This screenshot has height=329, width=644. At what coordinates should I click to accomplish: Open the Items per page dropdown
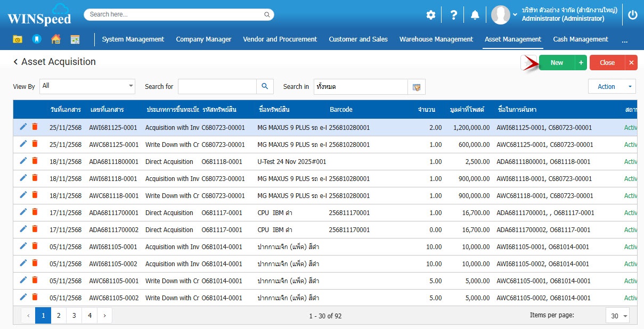(617, 316)
